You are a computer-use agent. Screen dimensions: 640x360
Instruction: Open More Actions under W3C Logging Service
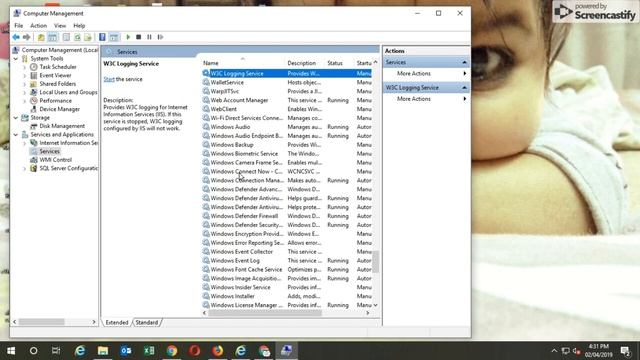(414, 99)
